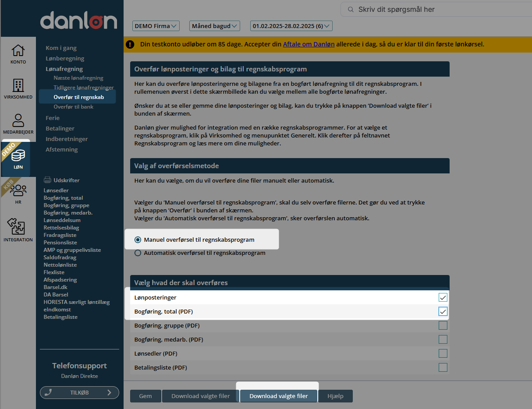Select Automatisk overførsel til regnskabsprogram
The image size is (532, 409).
138,253
